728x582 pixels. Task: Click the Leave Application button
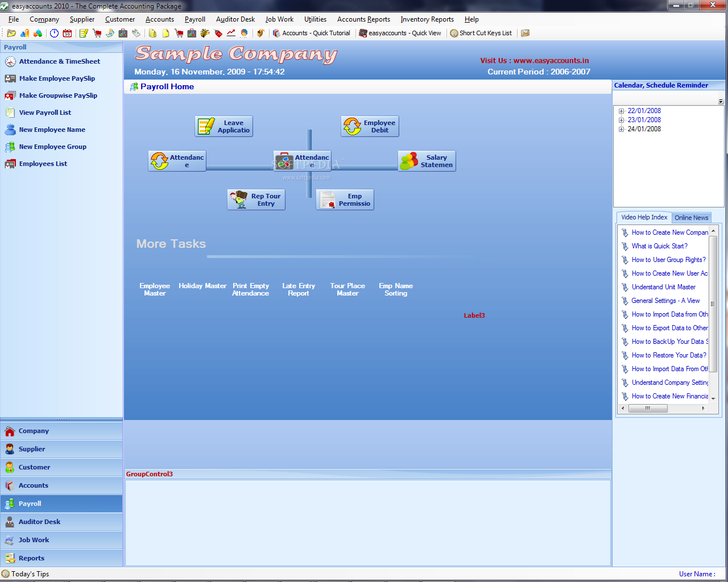[224, 126]
